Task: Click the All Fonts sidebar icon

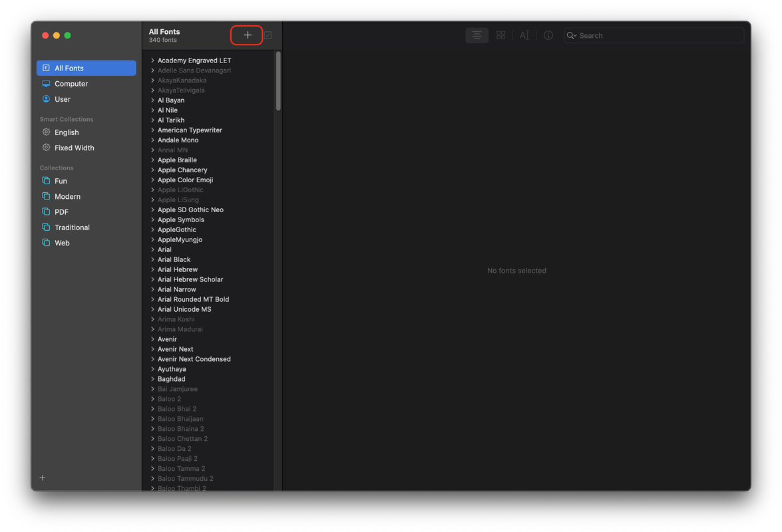Action: point(46,68)
